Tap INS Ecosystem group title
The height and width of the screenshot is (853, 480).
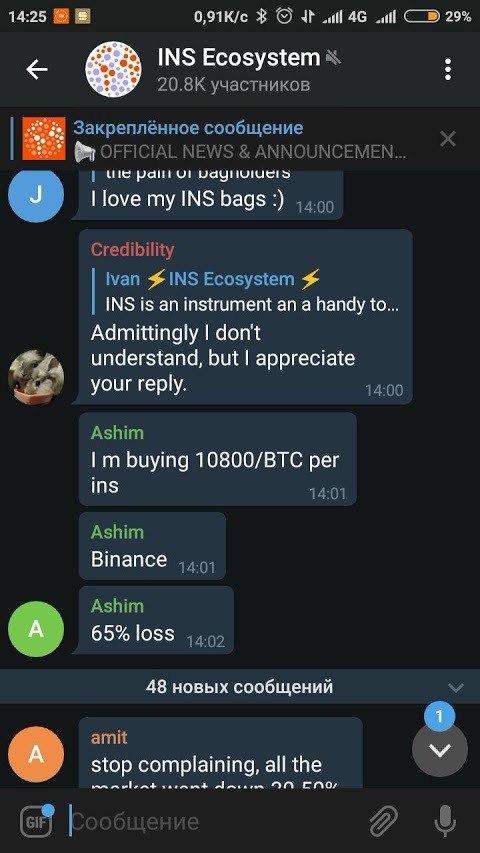click(239, 58)
